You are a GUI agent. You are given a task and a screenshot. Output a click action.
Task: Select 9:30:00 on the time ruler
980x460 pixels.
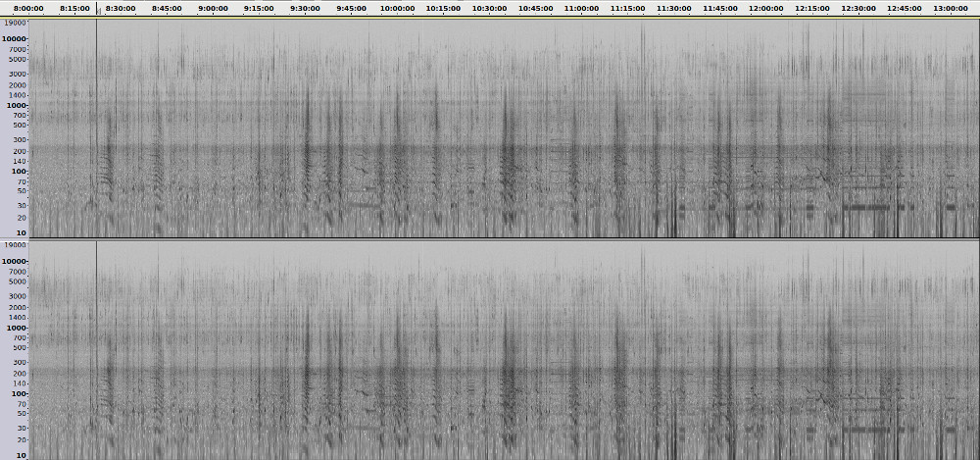point(305,8)
